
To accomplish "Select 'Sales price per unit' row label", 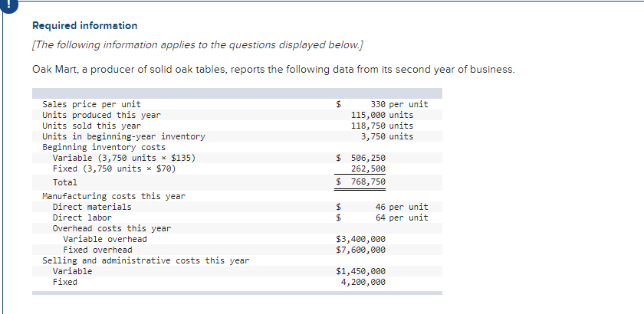I will tap(91, 104).
